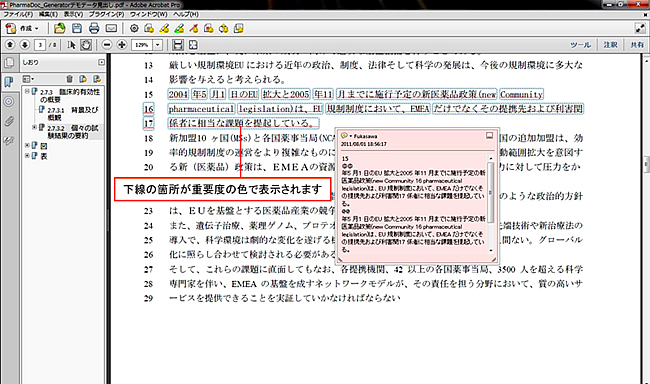Image resolution: width=650 pixels, height=384 pixels.
Task: Open the 共有 share pane
Action: coord(637,44)
